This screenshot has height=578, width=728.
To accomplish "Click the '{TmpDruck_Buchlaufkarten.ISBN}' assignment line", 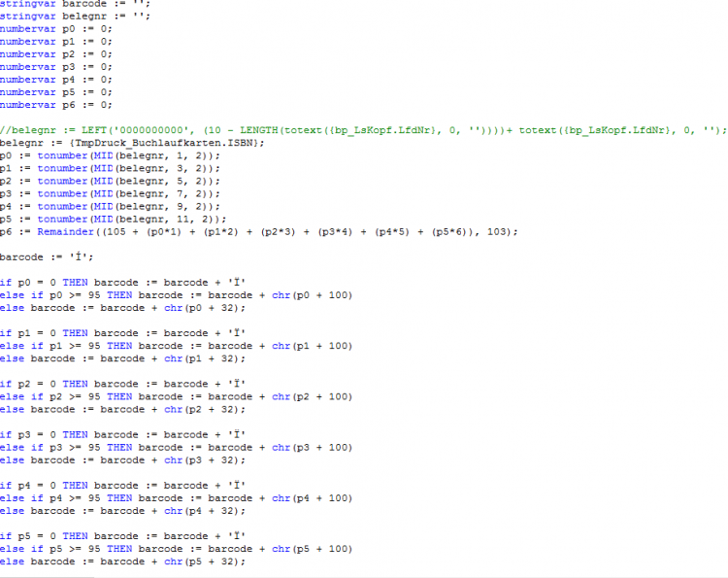I will pos(132,143).
